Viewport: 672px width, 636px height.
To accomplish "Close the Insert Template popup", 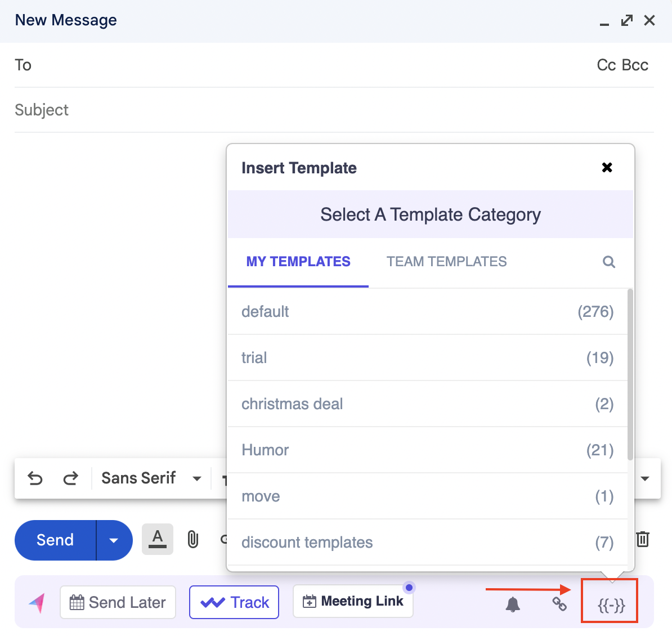I will click(607, 167).
